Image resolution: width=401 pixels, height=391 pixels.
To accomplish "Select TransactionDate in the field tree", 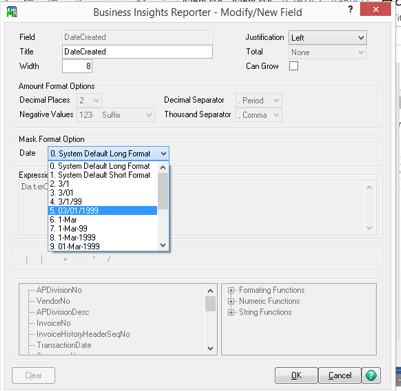I will point(64,345).
